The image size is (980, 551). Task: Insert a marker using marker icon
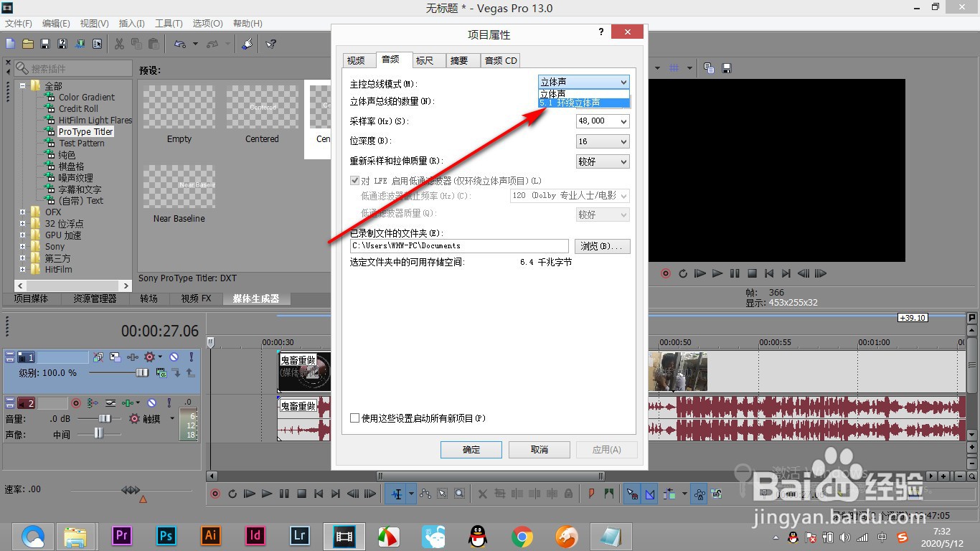591,494
